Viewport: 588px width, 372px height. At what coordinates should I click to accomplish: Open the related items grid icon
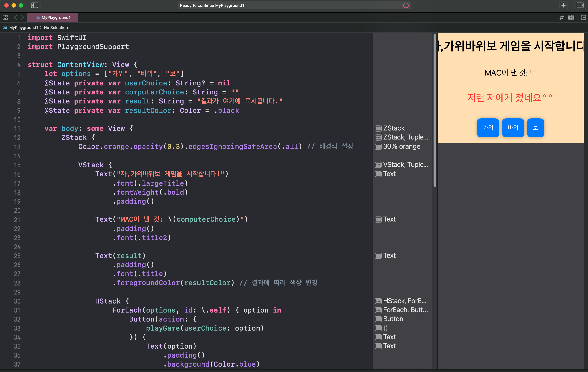click(x=5, y=17)
